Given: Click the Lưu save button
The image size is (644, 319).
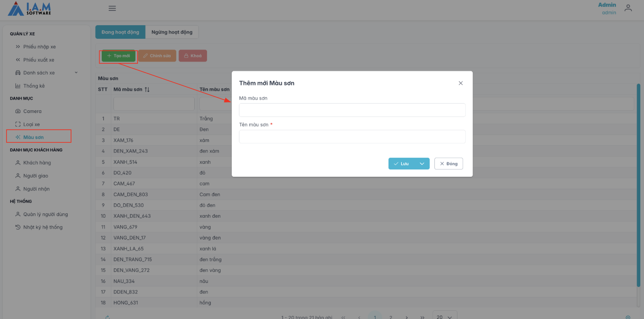Looking at the screenshot, I should click(401, 164).
